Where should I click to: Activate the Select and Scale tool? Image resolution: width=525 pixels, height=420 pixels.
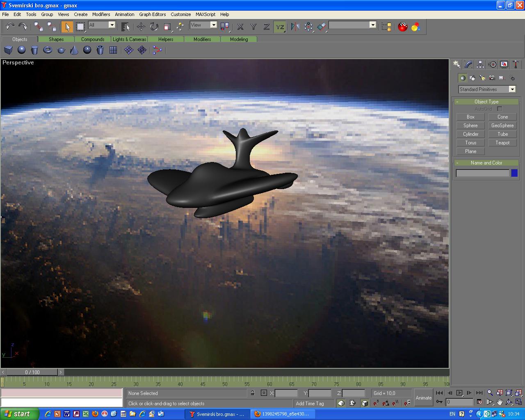pos(167,27)
